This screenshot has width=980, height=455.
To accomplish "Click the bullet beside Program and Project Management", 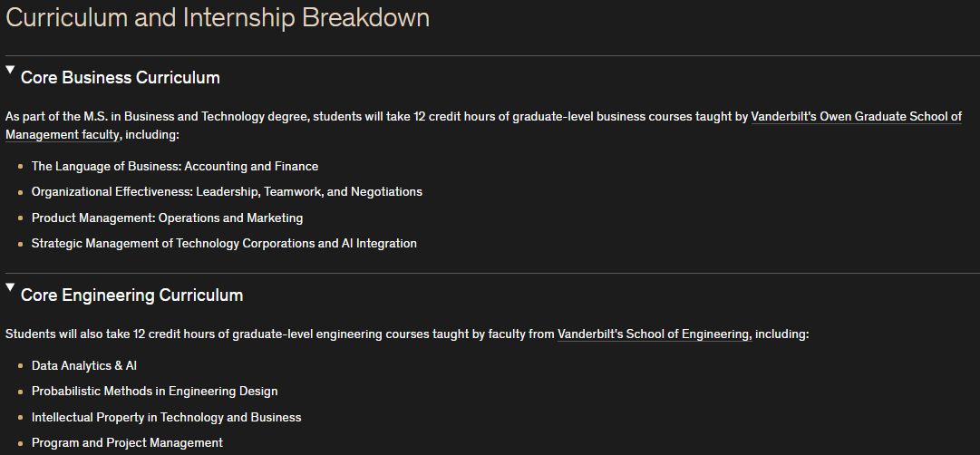I will click(21, 443).
